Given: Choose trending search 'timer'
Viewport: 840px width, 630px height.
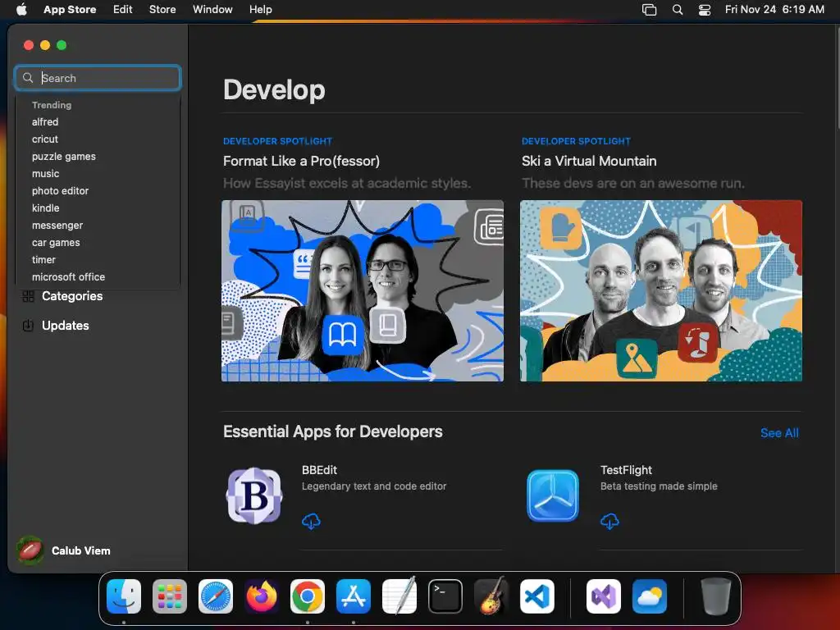Looking at the screenshot, I should click(43, 260).
